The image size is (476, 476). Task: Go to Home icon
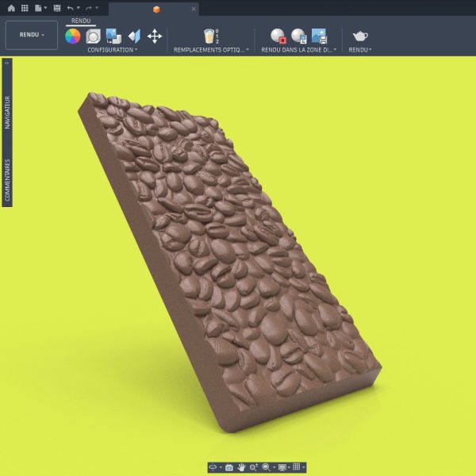tap(11, 8)
